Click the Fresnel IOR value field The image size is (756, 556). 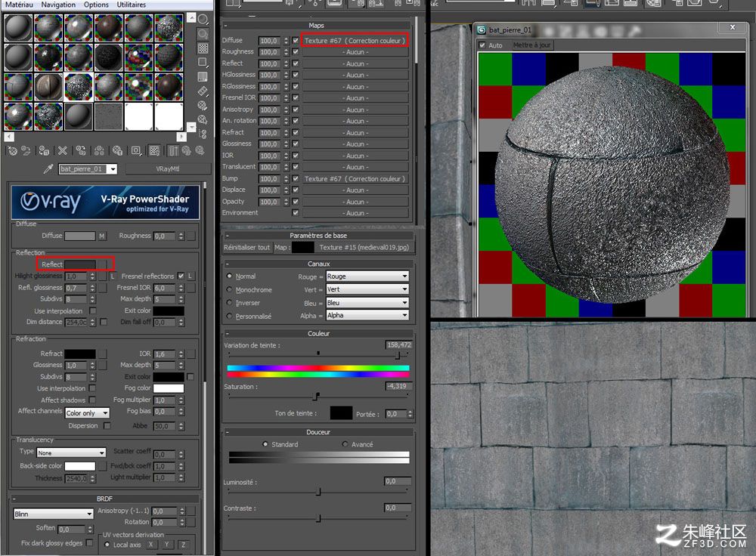(165, 288)
